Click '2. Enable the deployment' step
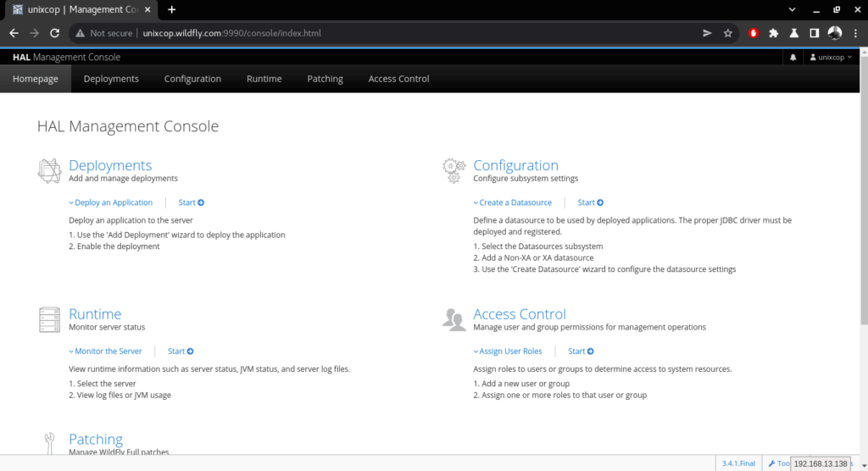 point(114,247)
